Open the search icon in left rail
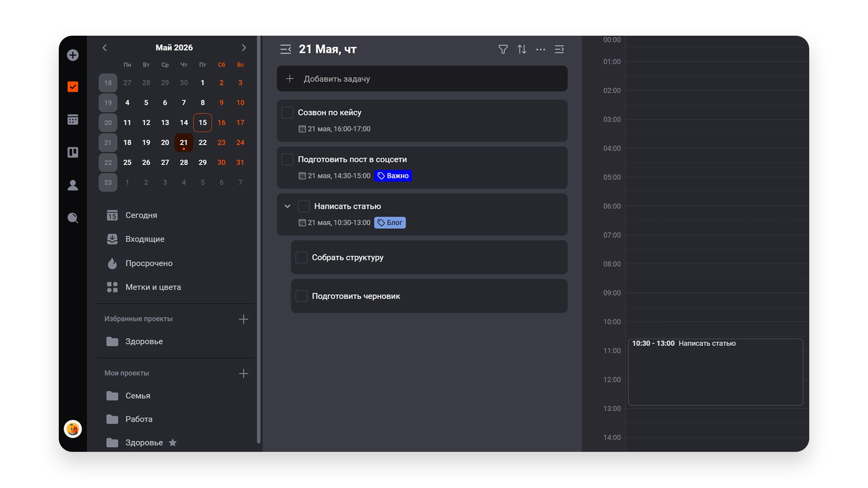This screenshot has height=488, width=868. (73, 218)
